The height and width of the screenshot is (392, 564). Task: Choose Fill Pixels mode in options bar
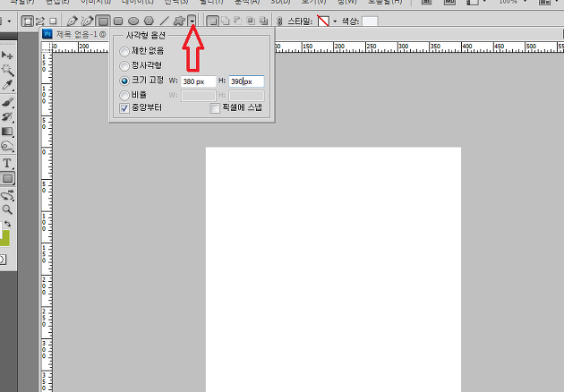tap(53, 21)
